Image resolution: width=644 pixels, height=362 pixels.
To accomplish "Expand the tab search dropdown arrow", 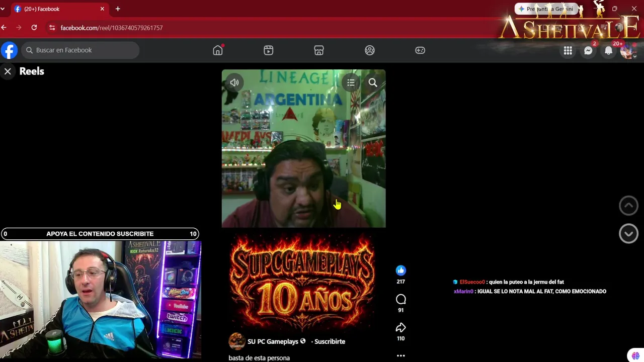I will point(3,9).
